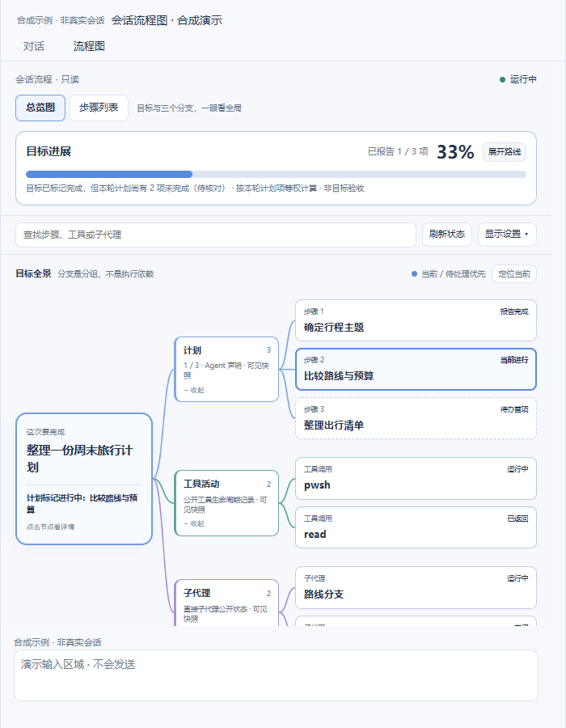
Task: Open step 1 确定行程主题
Action: (x=416, y=320)
